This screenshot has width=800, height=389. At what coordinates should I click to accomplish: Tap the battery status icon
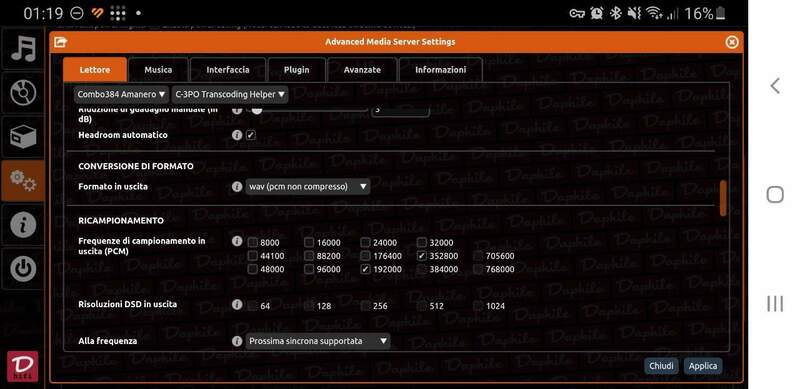point(720,13)
